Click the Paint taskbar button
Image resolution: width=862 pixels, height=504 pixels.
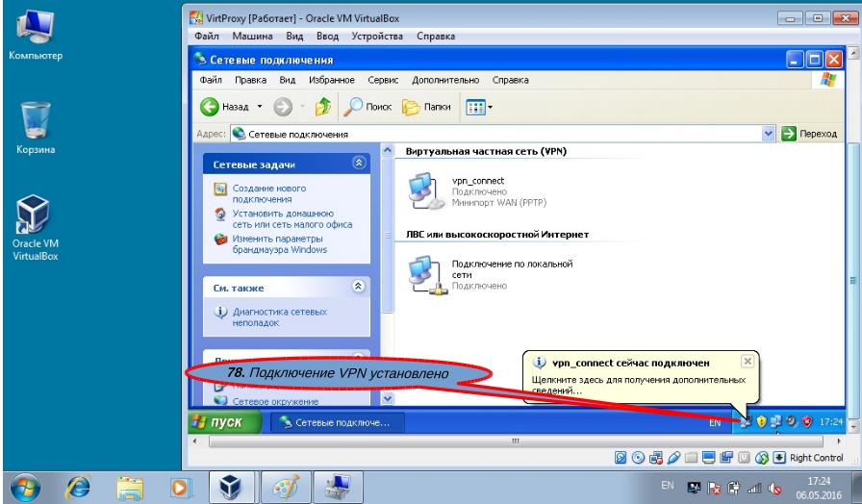point(286,487)
